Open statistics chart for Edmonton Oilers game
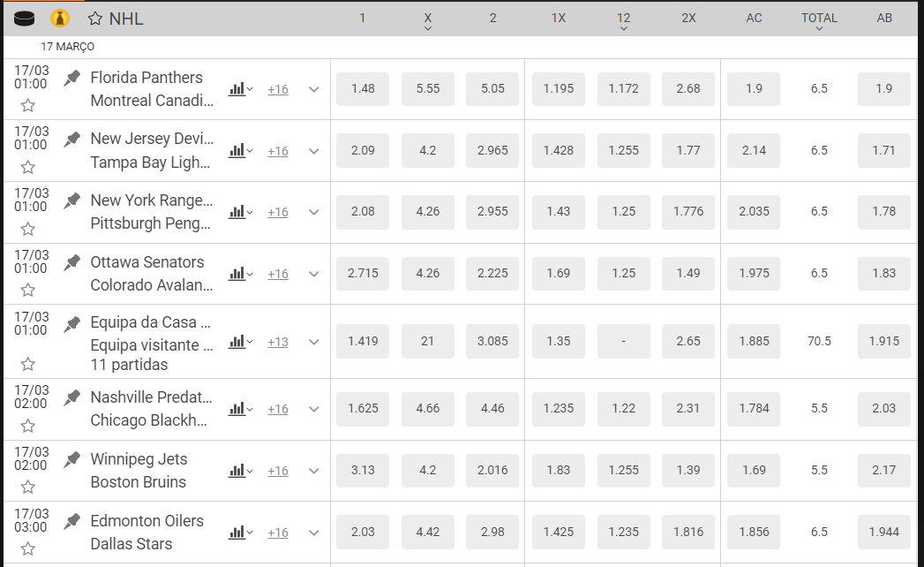Viewport: 924px width, 567px height. coord(237,533)
